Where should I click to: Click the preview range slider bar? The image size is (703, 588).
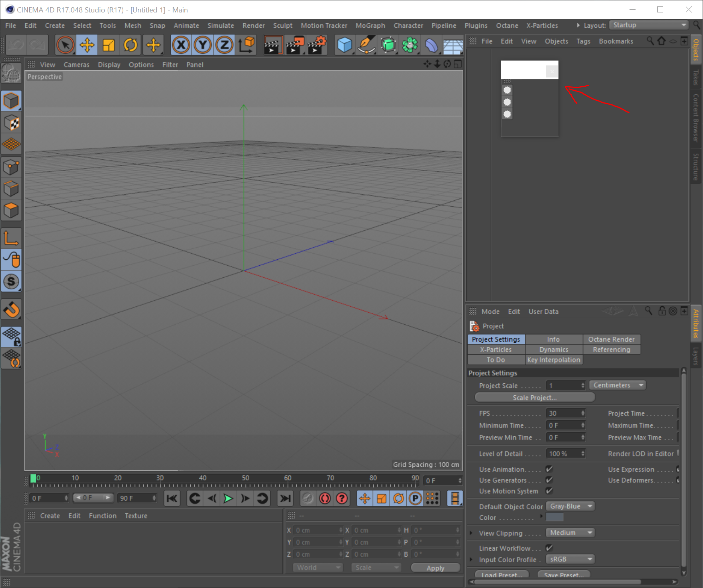(93, 498)
